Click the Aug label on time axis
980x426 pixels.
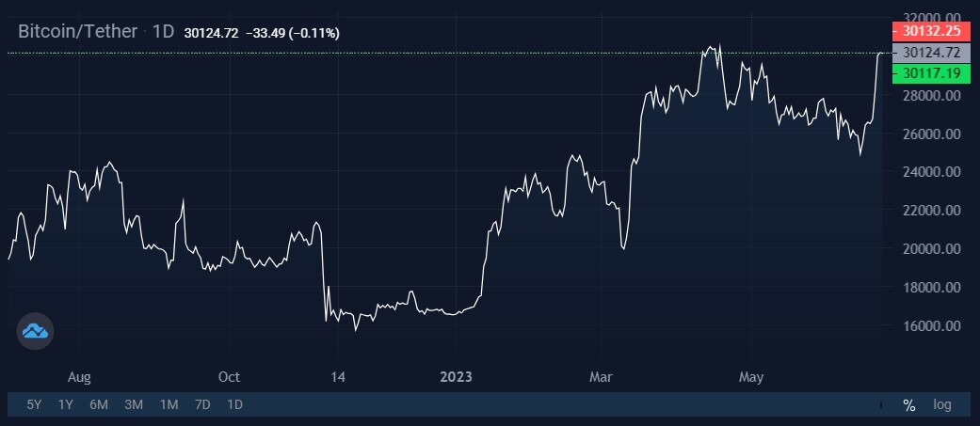click(79, 377)
